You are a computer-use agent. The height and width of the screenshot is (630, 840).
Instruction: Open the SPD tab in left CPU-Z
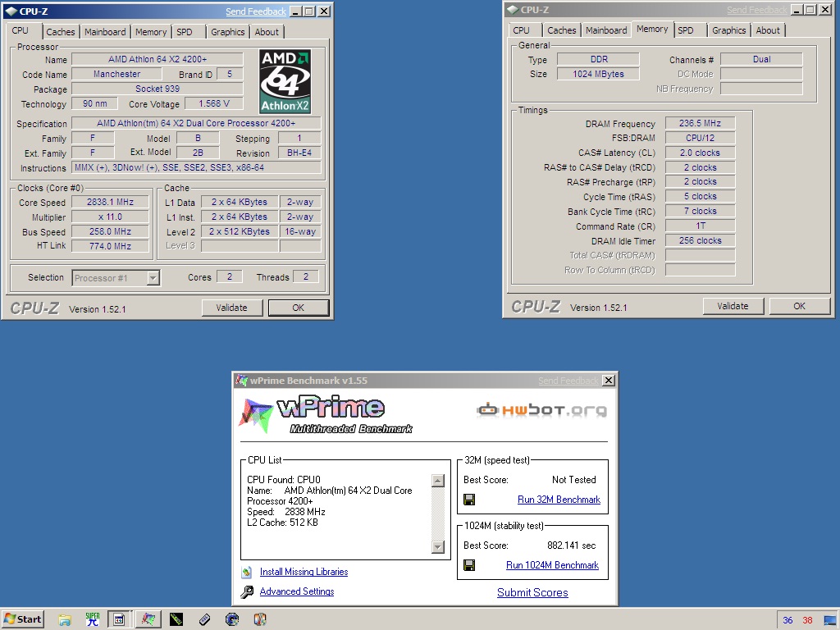(185, 32)
